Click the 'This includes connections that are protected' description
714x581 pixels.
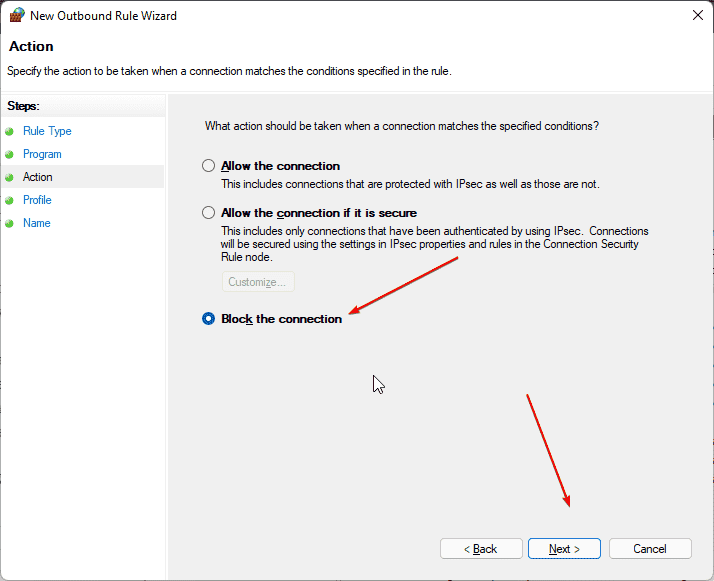coord(410,184)
